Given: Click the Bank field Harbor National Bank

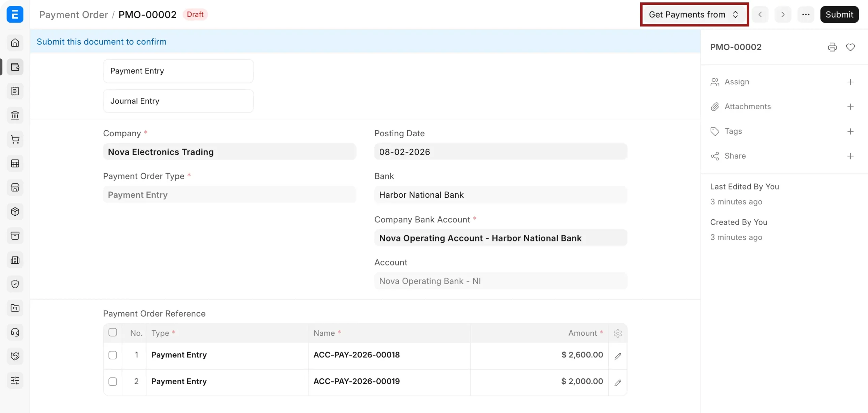Looking at the screenshot, I should tap(501, 195).
